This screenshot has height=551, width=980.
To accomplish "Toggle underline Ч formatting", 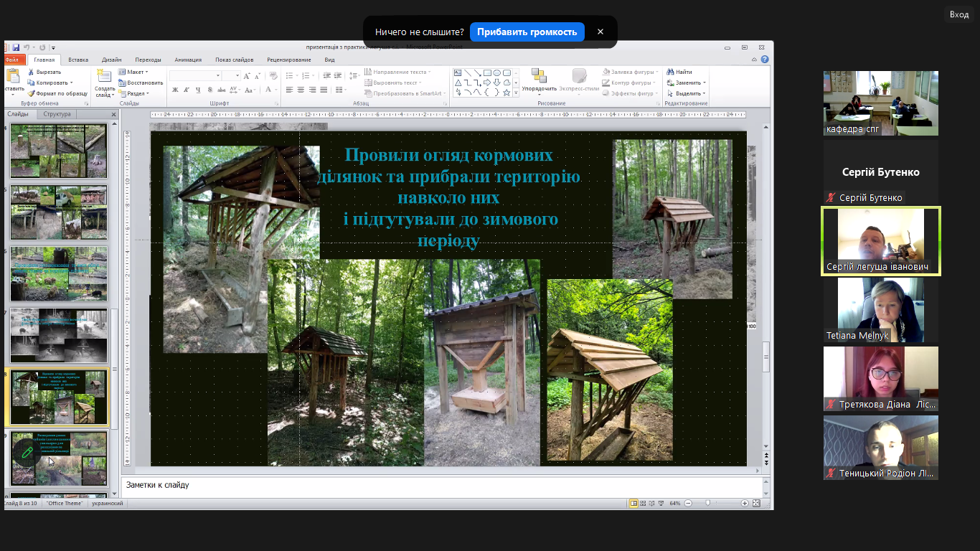I will click(x=198, y=90).
